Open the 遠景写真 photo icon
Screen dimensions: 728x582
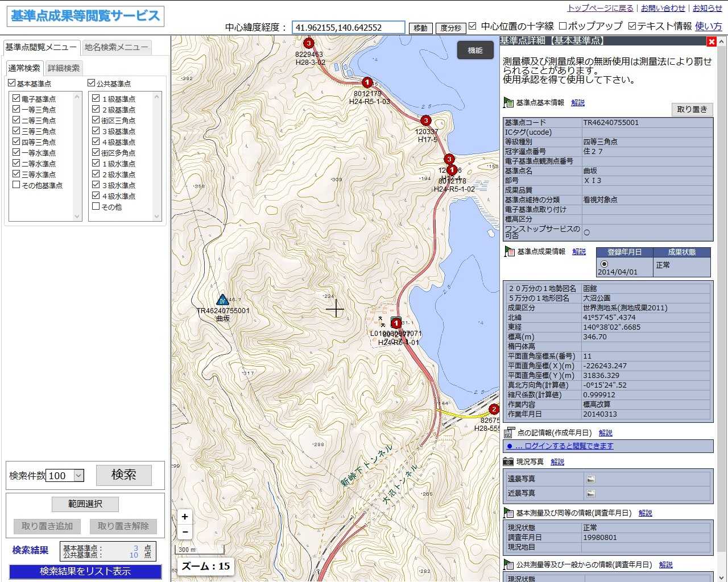pos(591,479)
